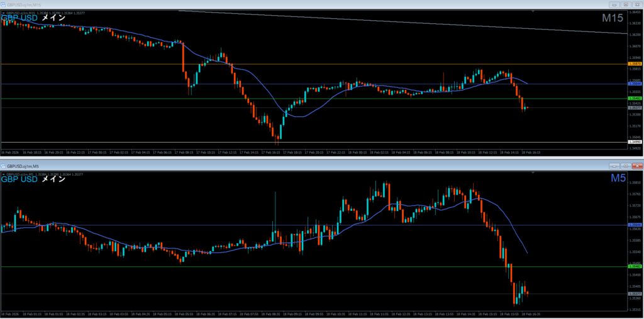
Task: Click the GBPUSD.oj1m,M15 window title bar
Action: pyautogui.click(x=252, y=4)
